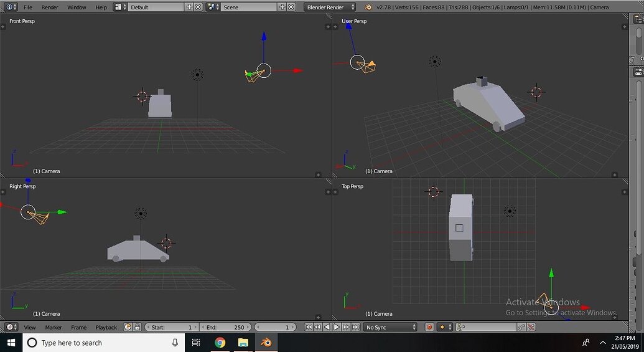Screen dimensions: 644x352
Task: Click the Type here to search box
Action: pyautogui.click(x=103, y=343)
